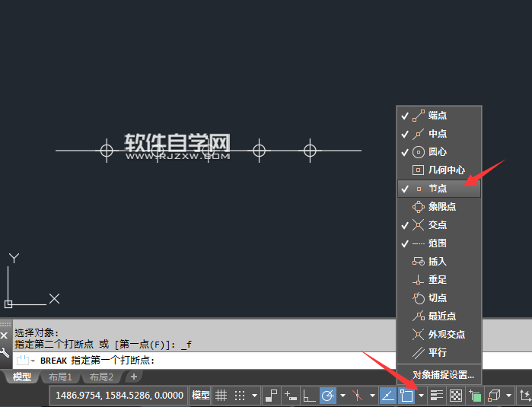Uncheck 交点 intersection snap
The height and width of the screenshot is (407, 532).
pos(439,225)
